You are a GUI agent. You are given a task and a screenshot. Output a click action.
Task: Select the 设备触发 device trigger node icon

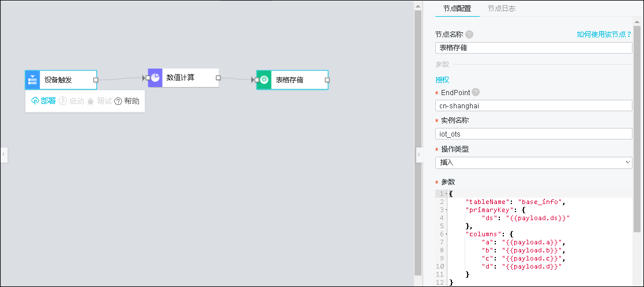click(32, 80)
